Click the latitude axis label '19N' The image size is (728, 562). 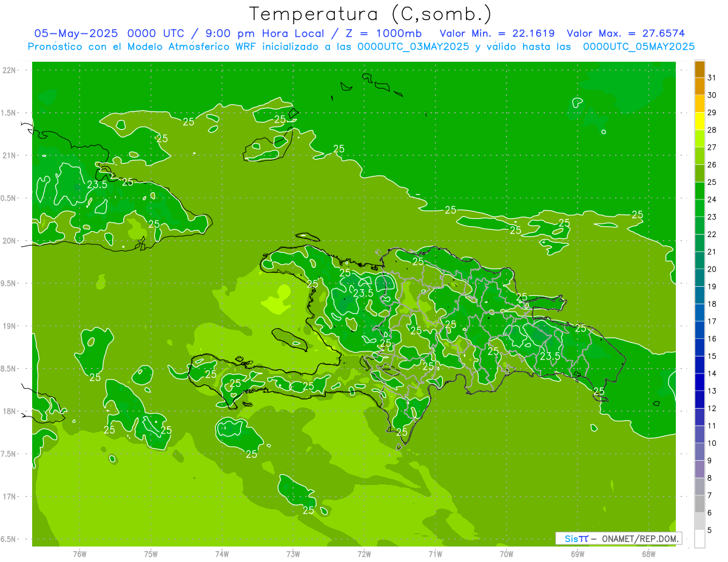(9, 326)
